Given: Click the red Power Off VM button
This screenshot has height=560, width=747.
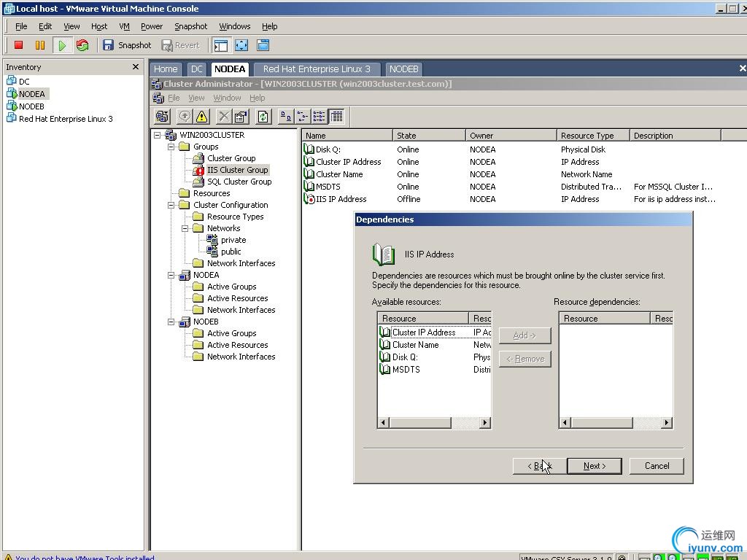Looking at the screenshot, I should (x=18, y=45).
